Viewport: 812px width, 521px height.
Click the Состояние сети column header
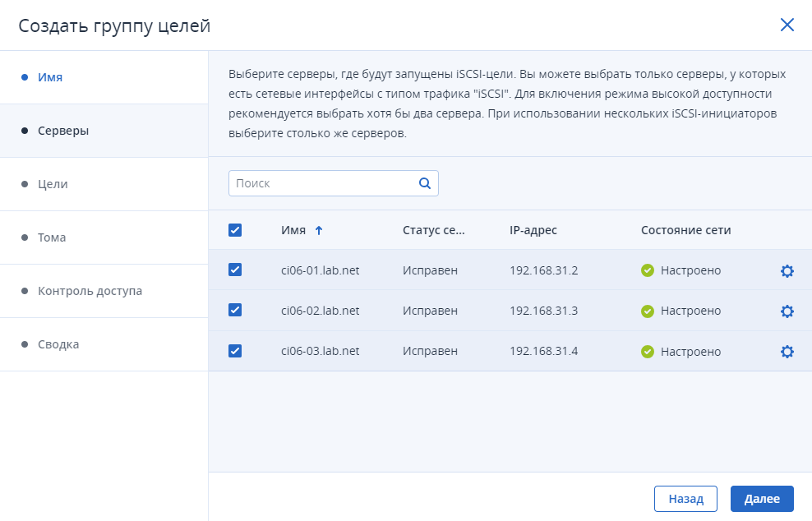coord(686,230)
